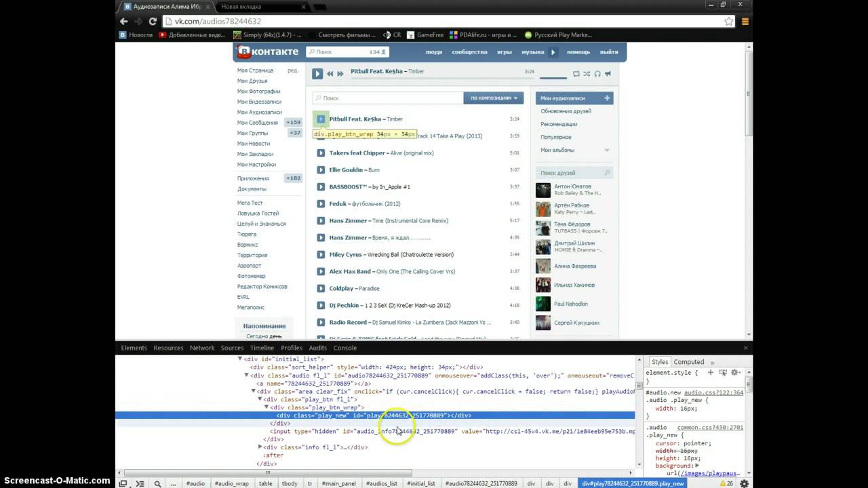This screenshot has height=488, width=868.
Task: Click the ВКонтакте logo
Action: (x=267, y=52)
